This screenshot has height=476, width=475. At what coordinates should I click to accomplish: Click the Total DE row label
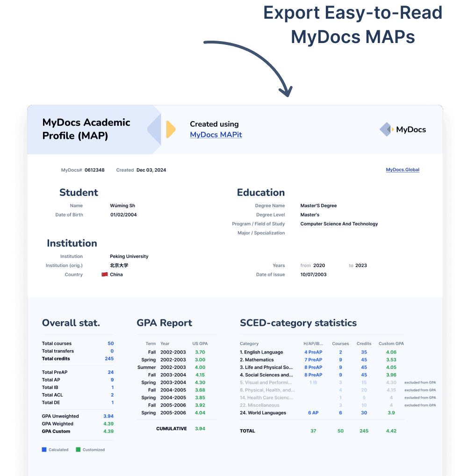(x=51, y=403)
